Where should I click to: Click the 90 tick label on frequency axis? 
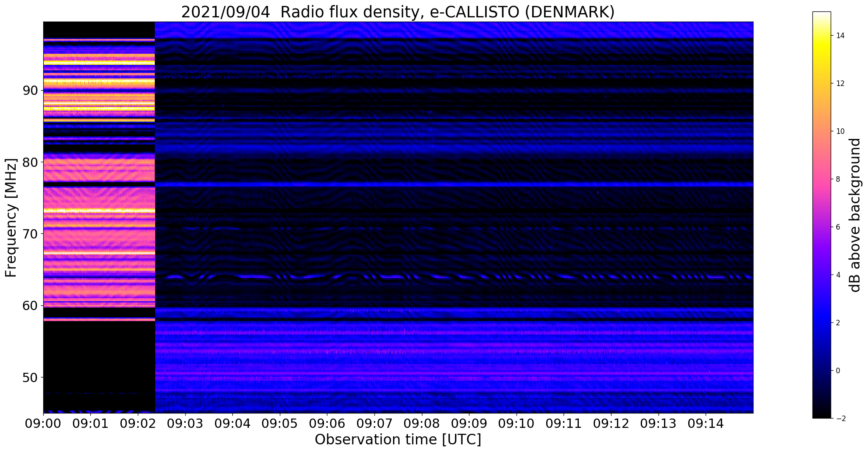coord(31,91)
